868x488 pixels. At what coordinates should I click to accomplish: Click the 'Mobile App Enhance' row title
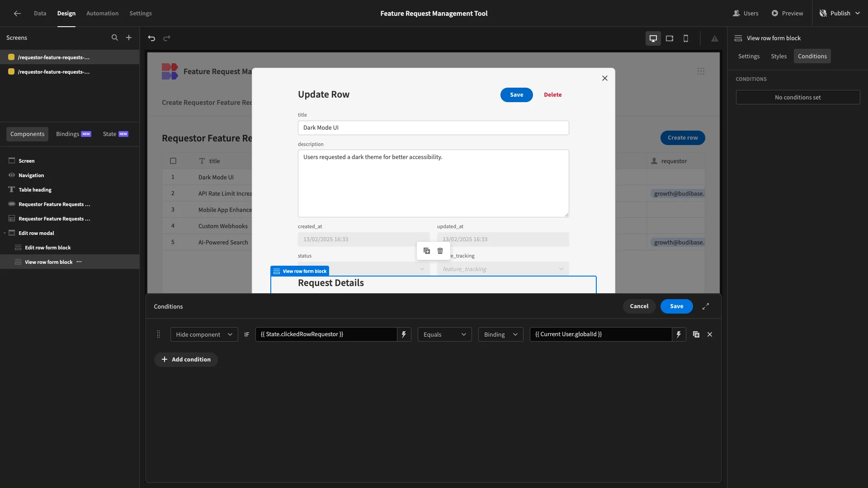point(225,210)
